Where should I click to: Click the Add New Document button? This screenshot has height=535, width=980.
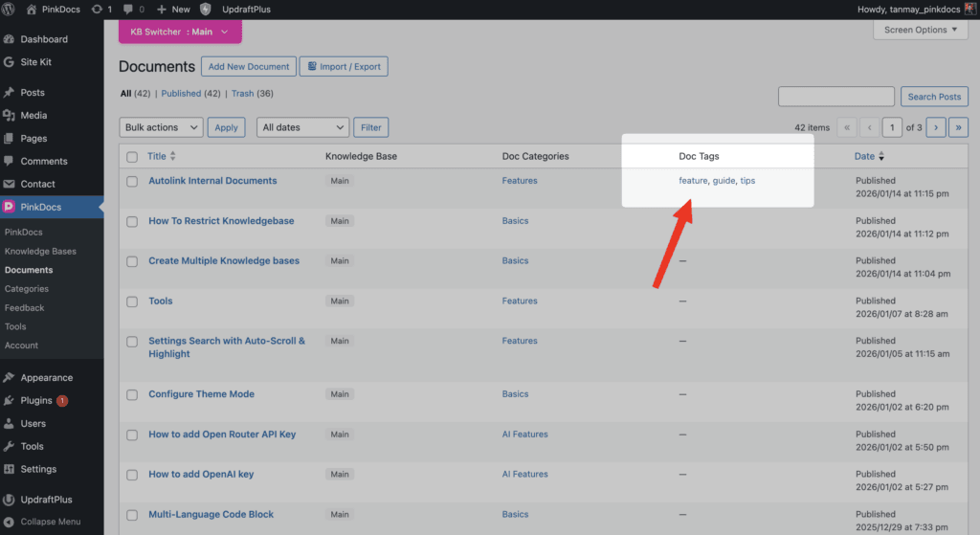coord(249,67)
